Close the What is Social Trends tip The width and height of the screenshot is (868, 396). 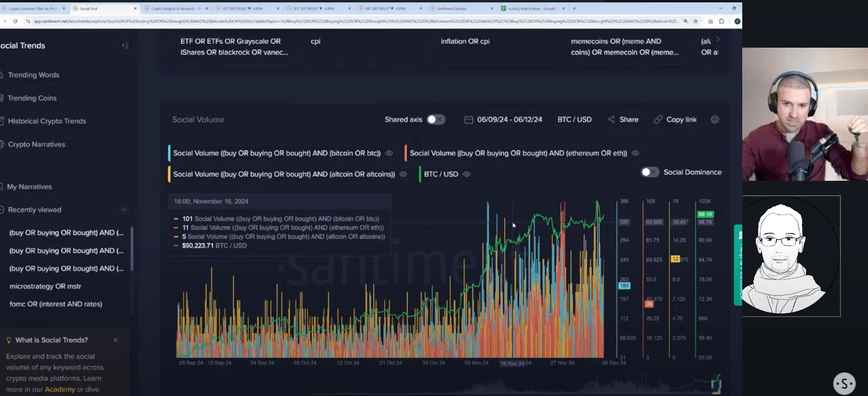pos(115,340)
